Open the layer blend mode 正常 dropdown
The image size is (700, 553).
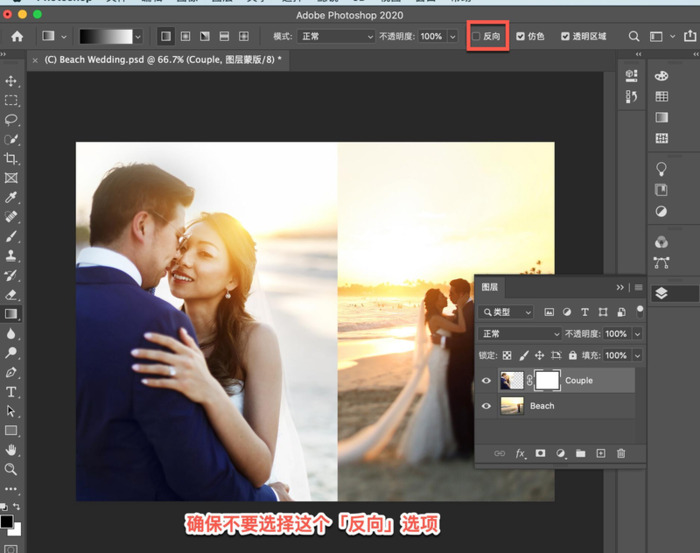520,334
